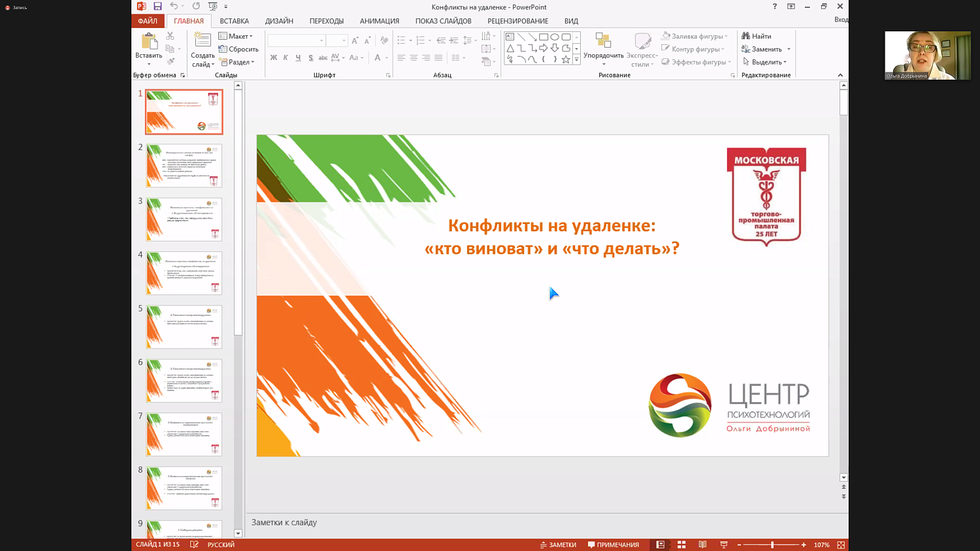Select slide 3 thumbnail in slide panel
The width and height of the screenshot is (980, 551).
[184, 219]
